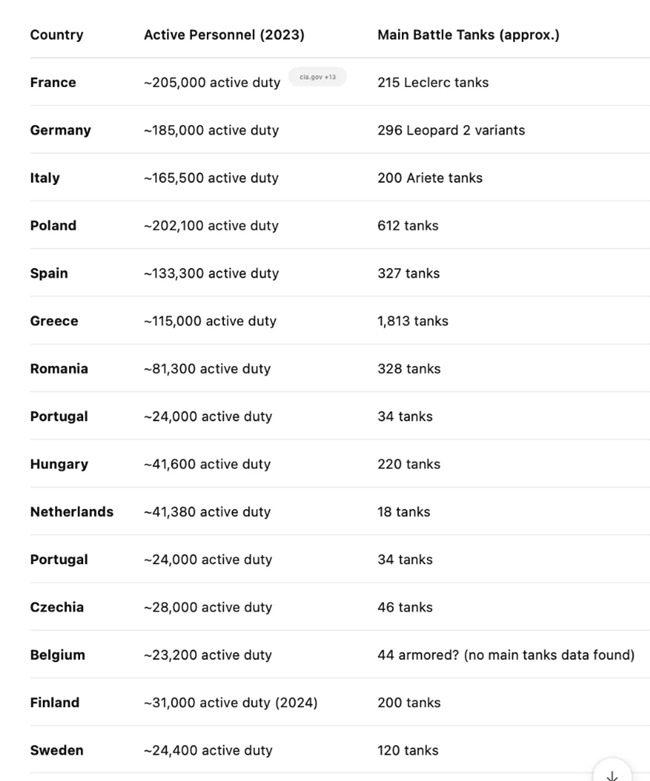Click the France row country name
The width and height of the screenshot is (650, 781).
coord(53,83)
